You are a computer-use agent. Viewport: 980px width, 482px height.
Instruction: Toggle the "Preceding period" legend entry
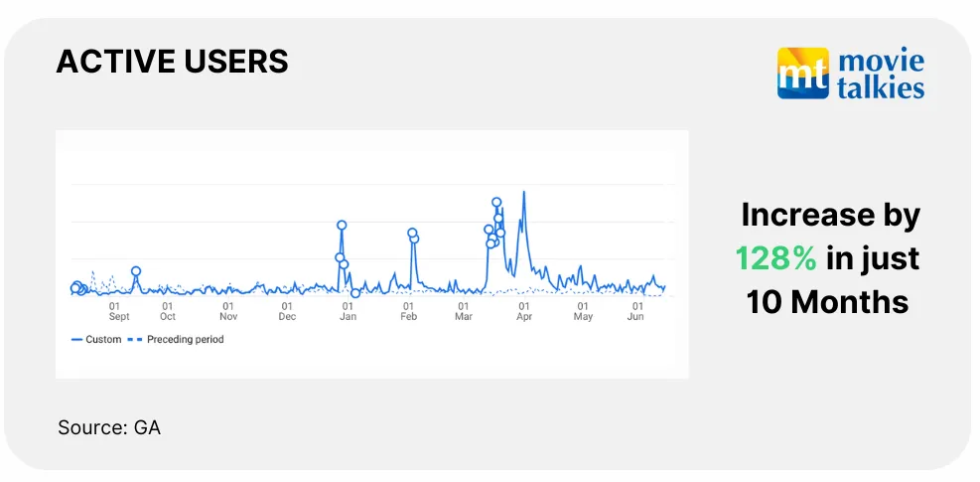coord(178,340)
